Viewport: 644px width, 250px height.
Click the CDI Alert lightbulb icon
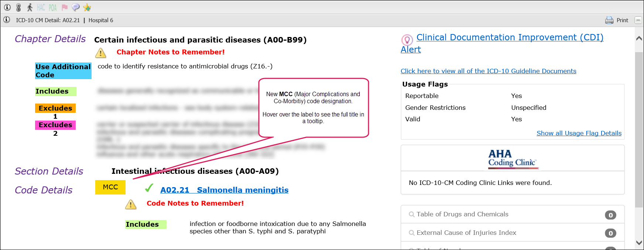coord(407,40)
